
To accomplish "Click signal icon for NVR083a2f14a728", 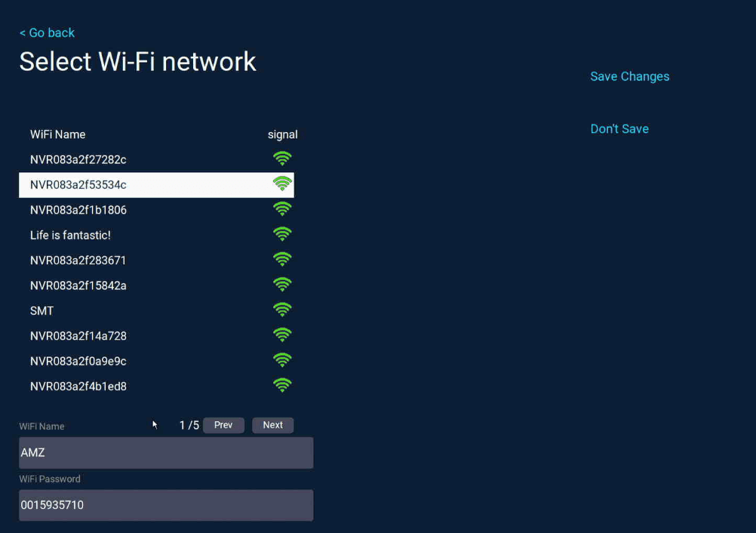I will click(x=282, y=335).
